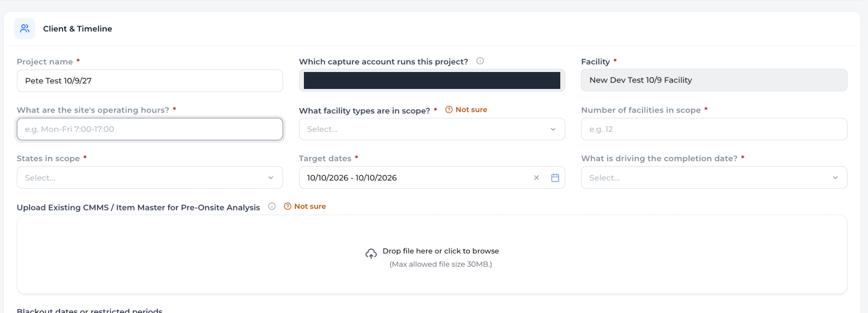Click question-mark icon beside CMMS upload Not sure
868x313 pixels.
point(287,206)
